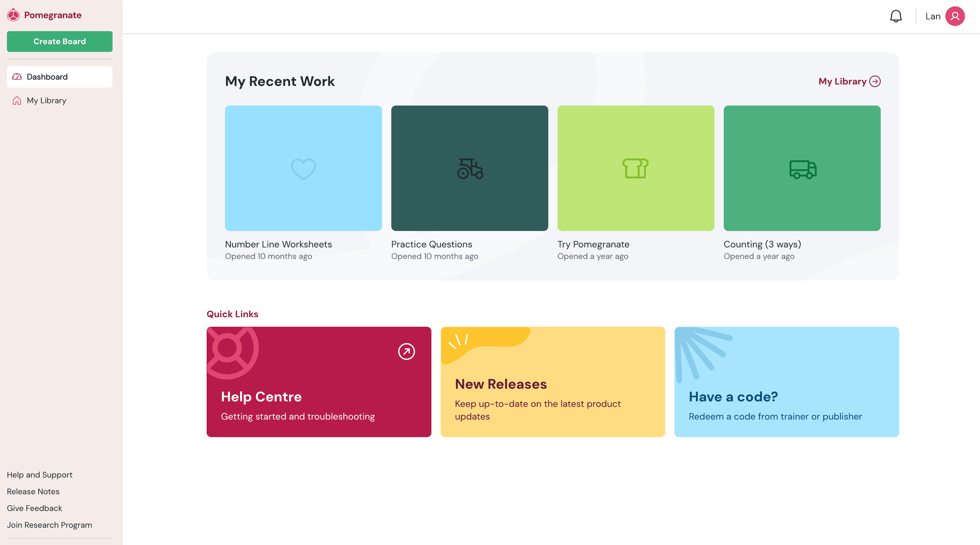This screenshot has width=980, height=545.
Task: Open the Try Pomegranate thumbnail
Action: pos(636,168)
